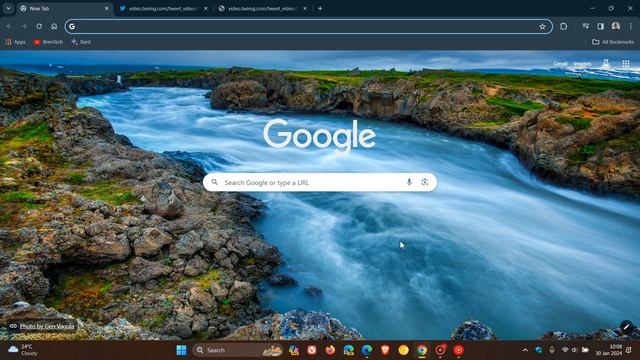Click the Google search box
640x360 pixels.
[320, 182]
